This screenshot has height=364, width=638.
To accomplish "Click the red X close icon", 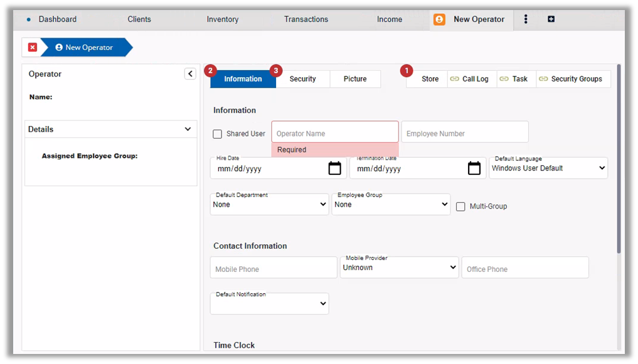I will pyautogui.click(x=33, y=48).
